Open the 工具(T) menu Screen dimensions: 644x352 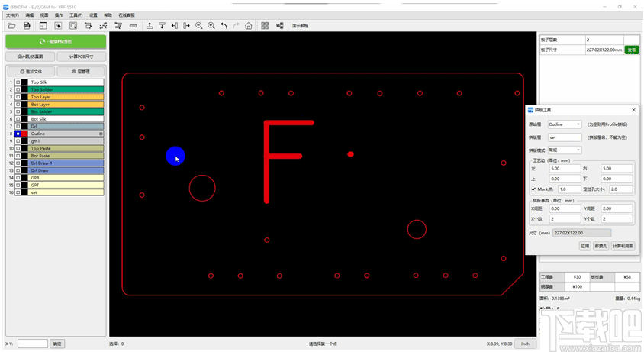pos(76,15)
